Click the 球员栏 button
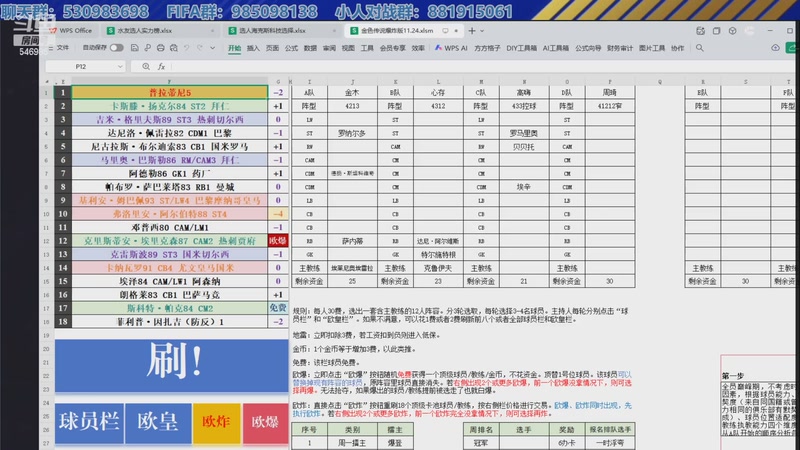Image resolution: width=800 pixels, height=450 pixels. click(x=89, y=422)
